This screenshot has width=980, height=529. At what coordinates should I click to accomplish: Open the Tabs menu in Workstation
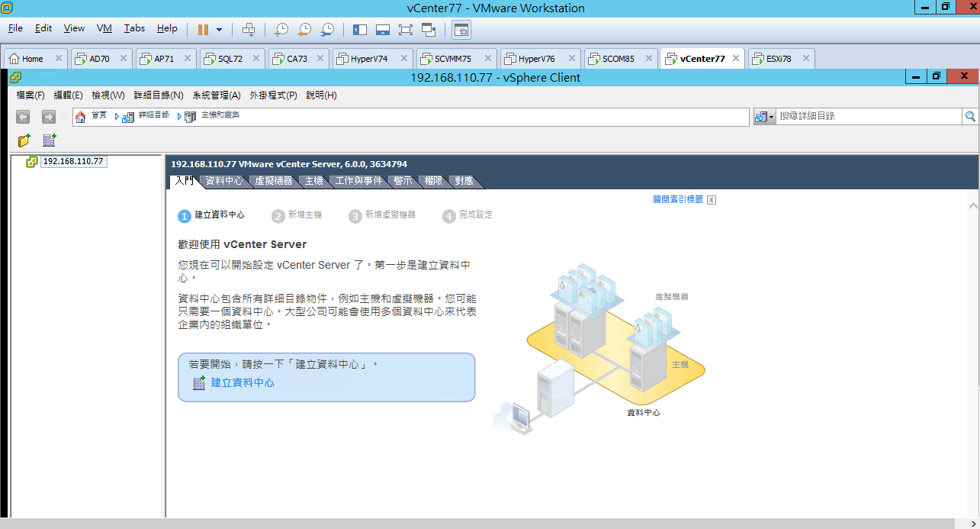coord(134,28)
